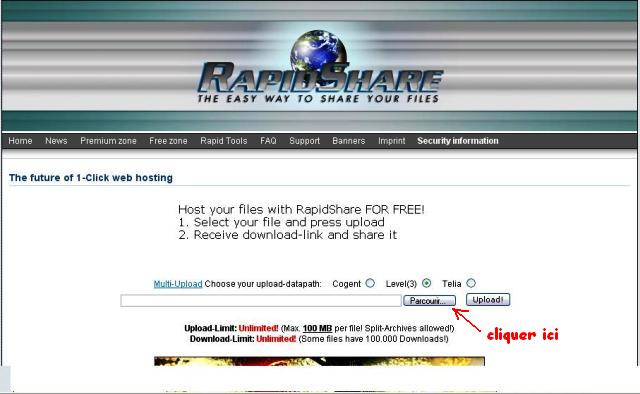Open the Rapid Tools page

click(224, 141)
